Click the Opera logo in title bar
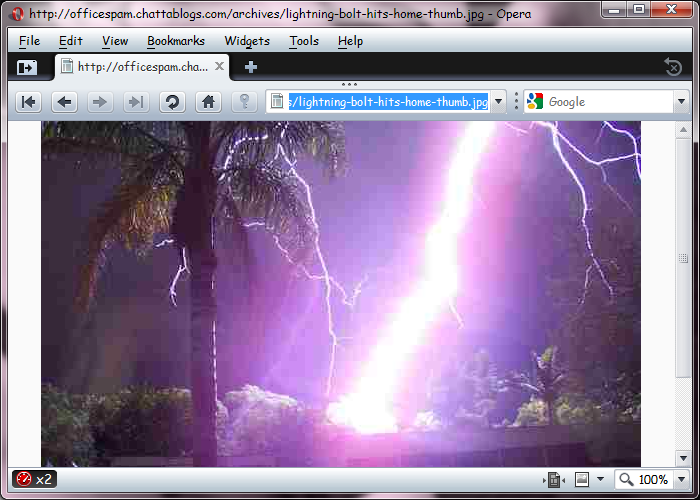Screen dimensions: 700x500 pyautogui.click(x=17, y=14)
